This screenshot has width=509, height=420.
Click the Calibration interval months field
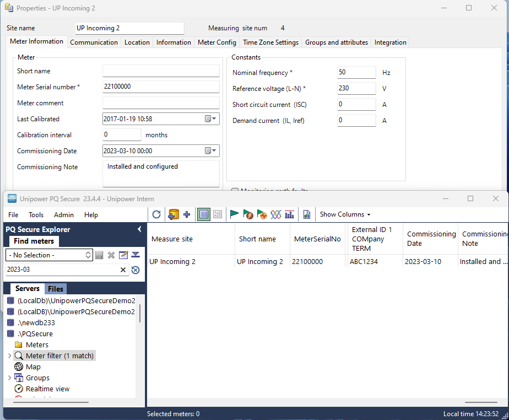click(x=122, y=134)
